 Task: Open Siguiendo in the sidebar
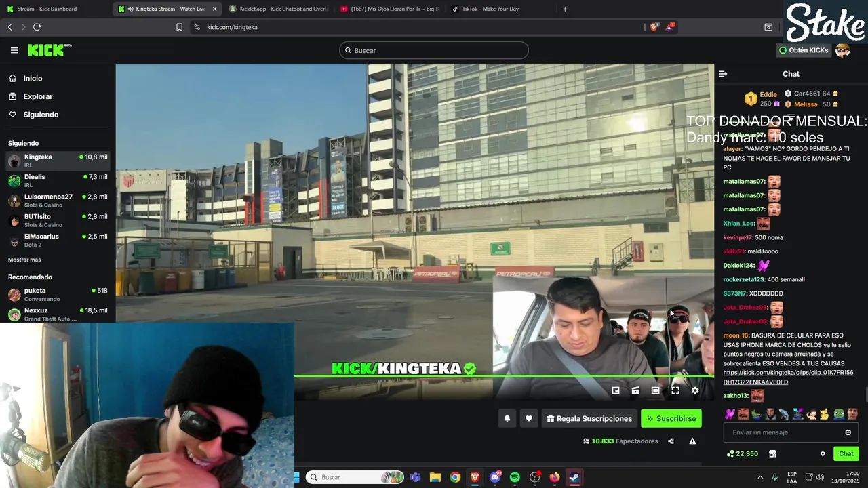coord(41,115)
